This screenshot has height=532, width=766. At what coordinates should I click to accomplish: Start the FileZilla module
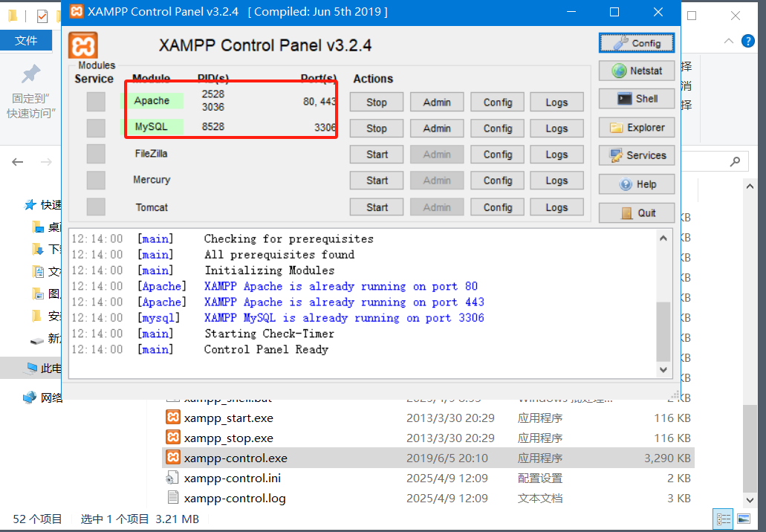click(x=376, y=155)
